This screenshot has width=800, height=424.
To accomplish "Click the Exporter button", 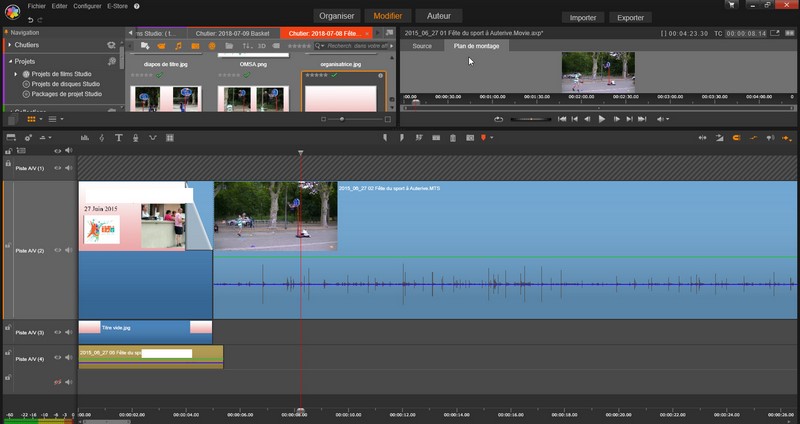I will [630, 17].
